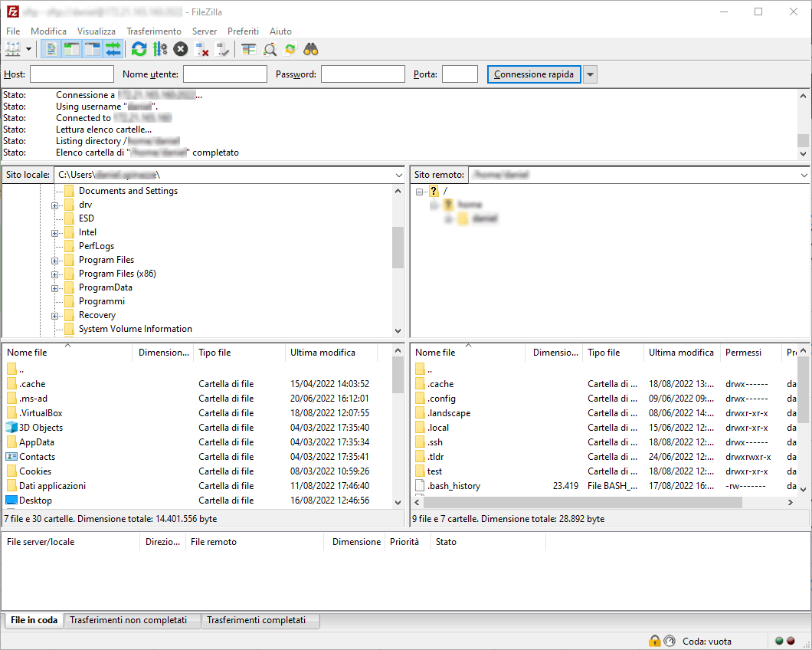Expand Program Files (x86) folder
This screenshot has height=650, width=812.
point(54,274)
